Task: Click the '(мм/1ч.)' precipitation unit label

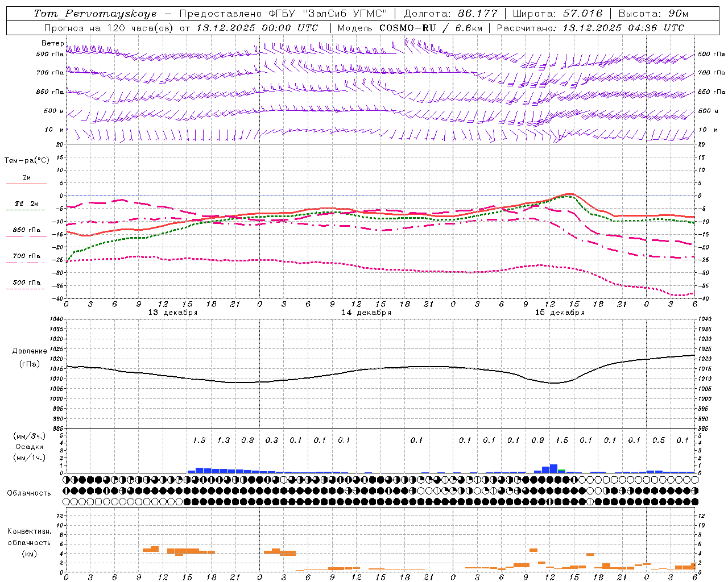Action: point(30,458)
